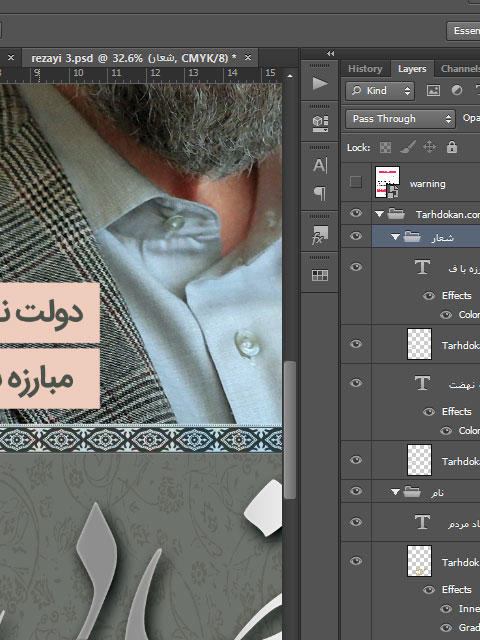This screenshot has height=640, width=480.
Task: Expand collapsed panels with double-arrow icon
Action: [x=331, y=53]
